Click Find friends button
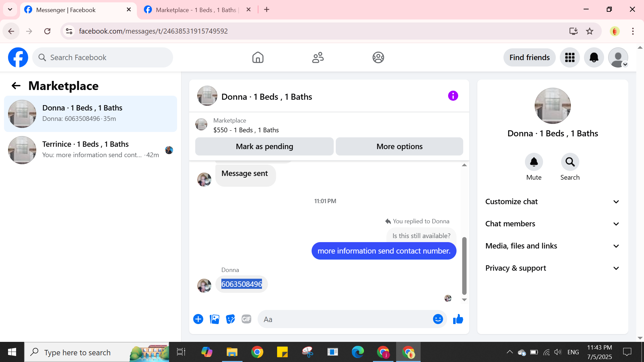 coord(529,57)
